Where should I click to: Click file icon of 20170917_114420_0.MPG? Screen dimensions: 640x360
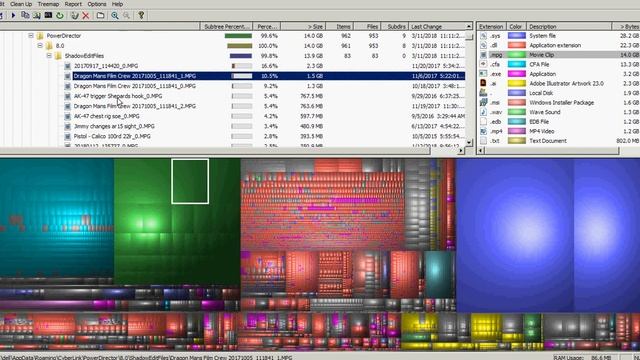click(x=67, y=66)
